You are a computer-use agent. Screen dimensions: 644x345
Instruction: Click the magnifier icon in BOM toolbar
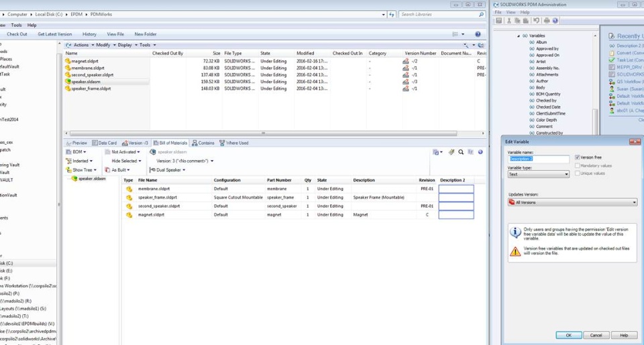coord(461,152)
